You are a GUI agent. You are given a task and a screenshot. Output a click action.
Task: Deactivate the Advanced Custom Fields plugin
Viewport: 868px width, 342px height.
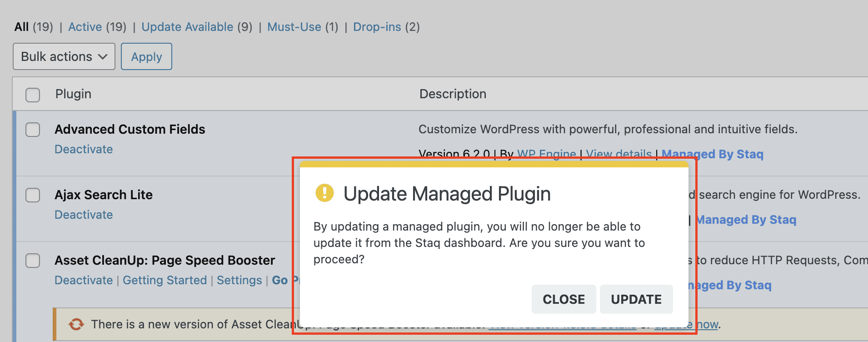[x=84, y=149]
